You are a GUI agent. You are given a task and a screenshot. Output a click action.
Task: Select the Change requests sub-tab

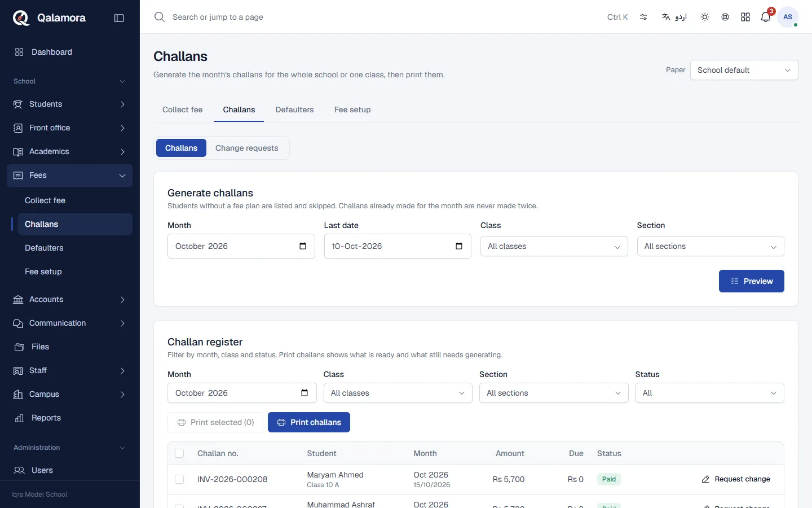click(247, 148)
